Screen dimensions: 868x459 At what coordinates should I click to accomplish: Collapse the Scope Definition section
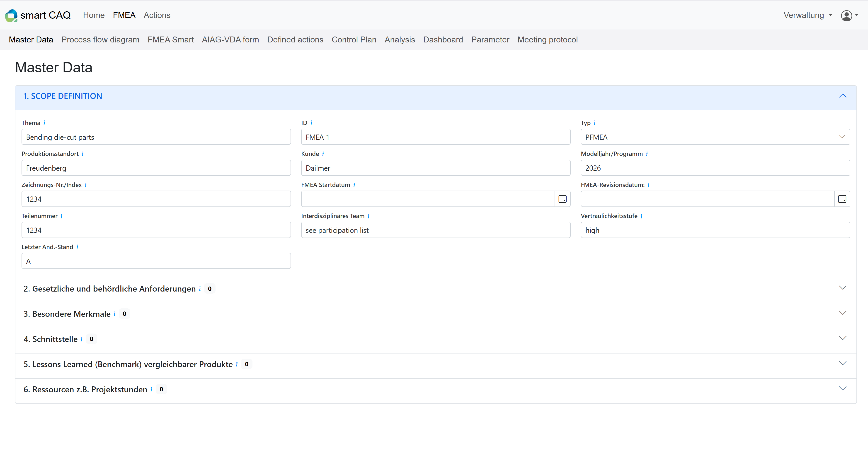coord(843,96)
